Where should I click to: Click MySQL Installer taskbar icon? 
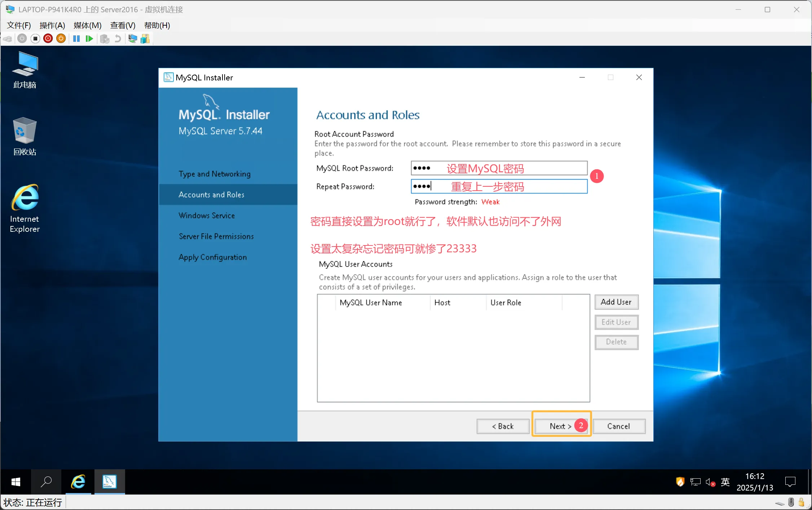point(110,482)
